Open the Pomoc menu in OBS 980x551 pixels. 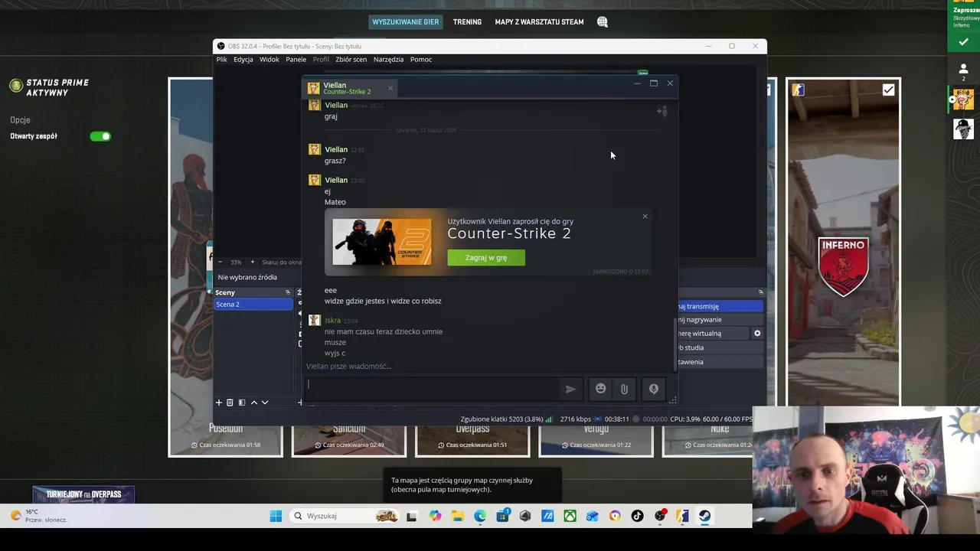[421, 60]
